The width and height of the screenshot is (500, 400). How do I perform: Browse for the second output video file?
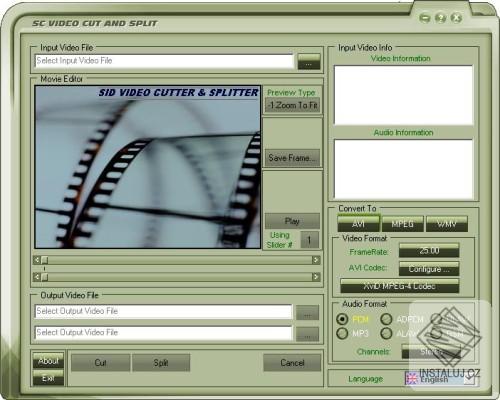click(x=307, y=334)
